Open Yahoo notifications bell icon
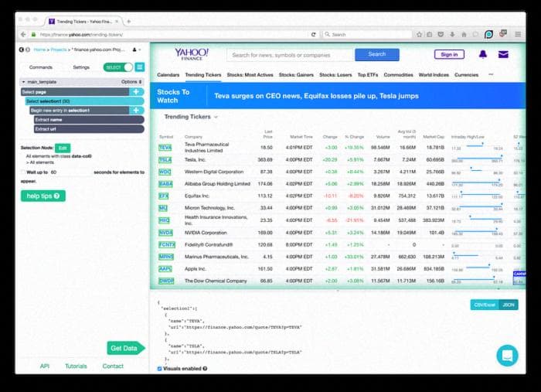This screenshot has height=392, width=541. [x=483, y=54]
